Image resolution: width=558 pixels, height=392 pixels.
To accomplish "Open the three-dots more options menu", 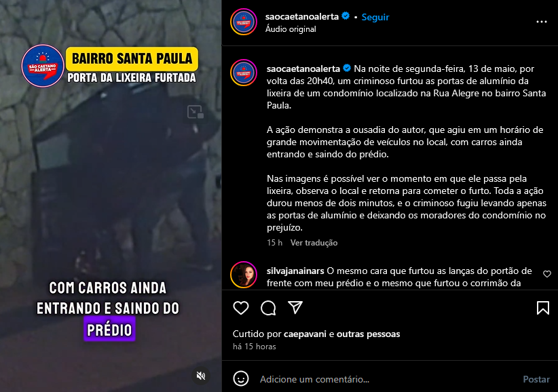I will coord(541,22).
